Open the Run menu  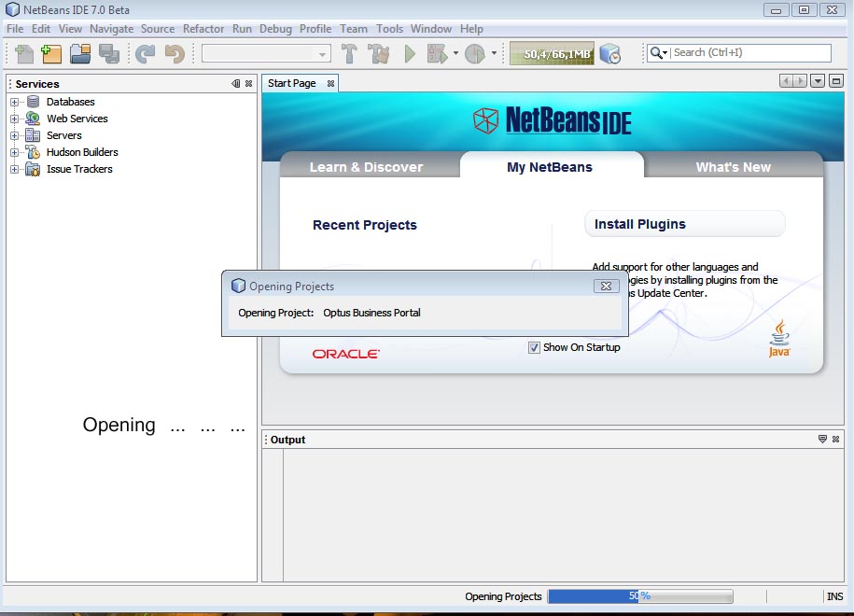[242, 29]
